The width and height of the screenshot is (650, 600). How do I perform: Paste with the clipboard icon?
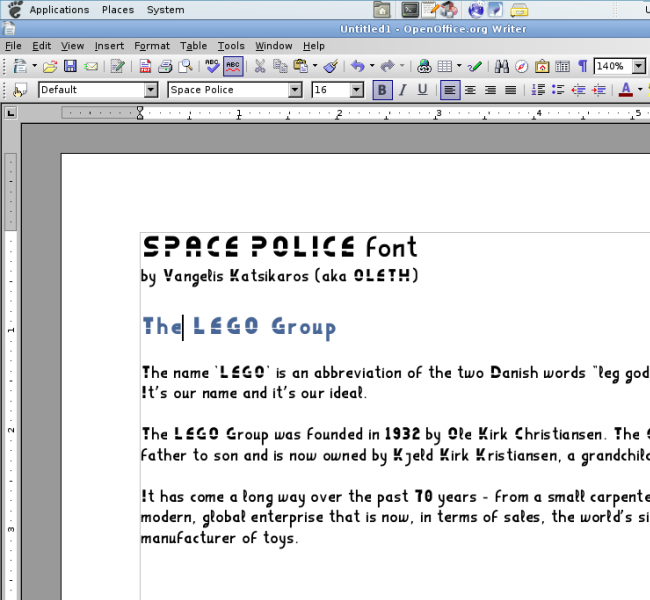[301, 66]
